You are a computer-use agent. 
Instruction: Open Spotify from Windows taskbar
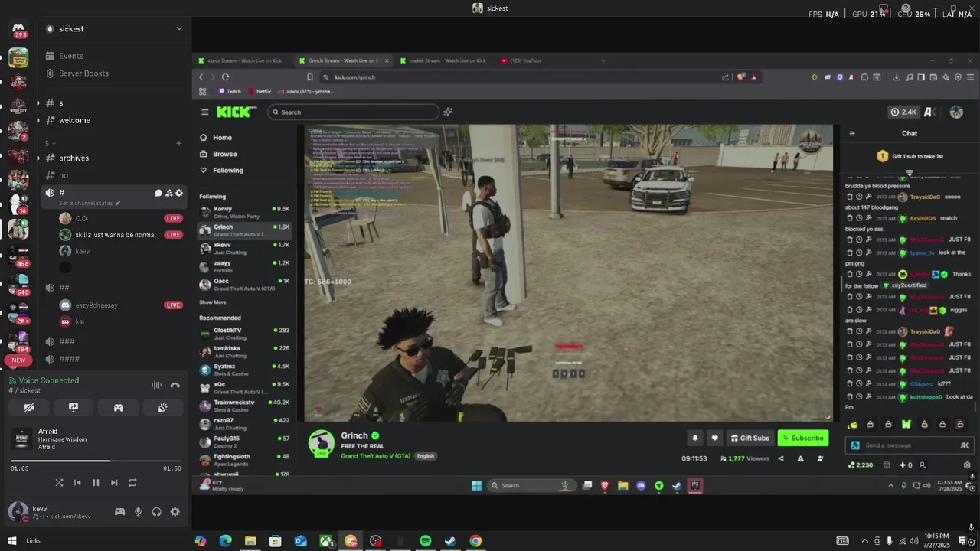(426, 541)
